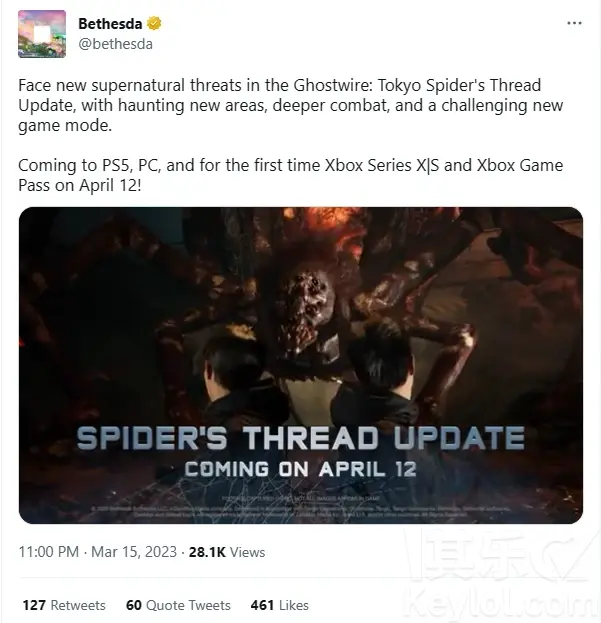Open the three-dot more options menu

(574, 23)
